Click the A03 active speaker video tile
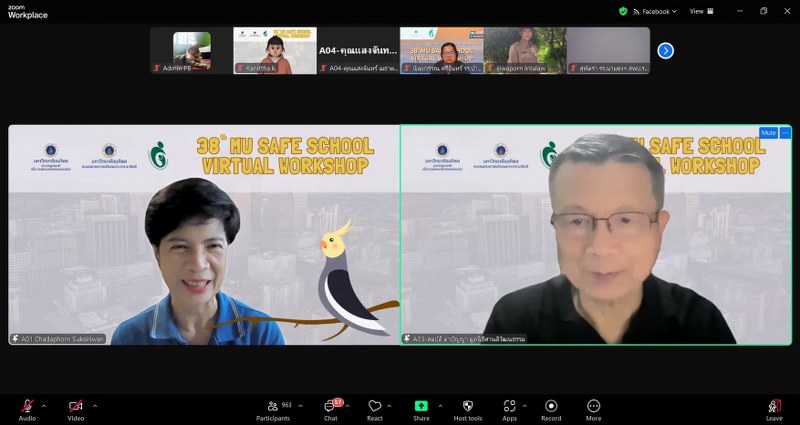The image size is (800, 425). (x=596, y=235)
